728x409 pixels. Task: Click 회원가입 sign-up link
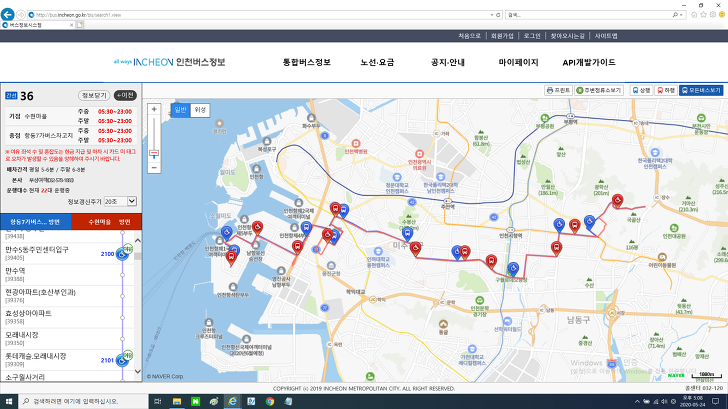[502, 36]
